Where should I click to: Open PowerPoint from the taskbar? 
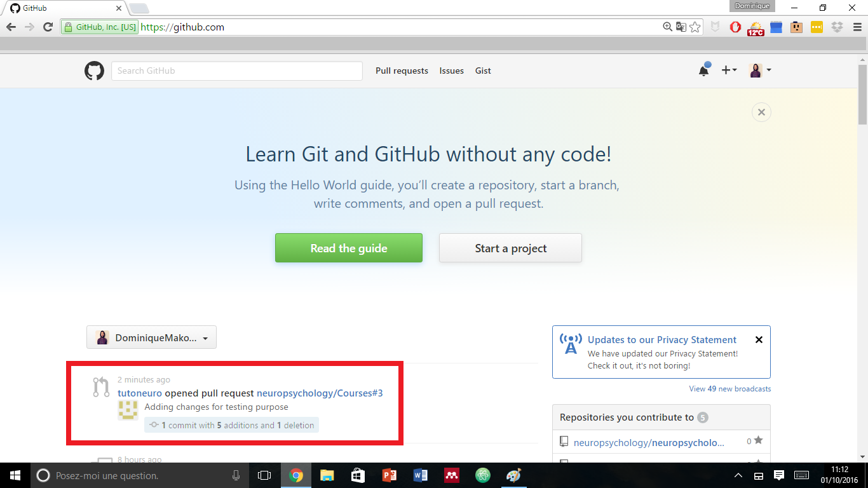(389, 475)
